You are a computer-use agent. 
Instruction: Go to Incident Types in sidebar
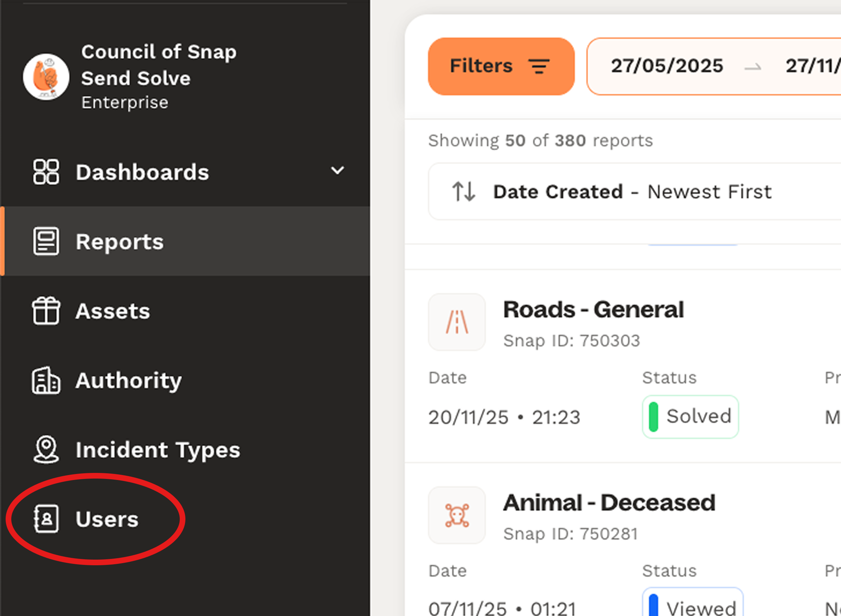tap(158, 450)
